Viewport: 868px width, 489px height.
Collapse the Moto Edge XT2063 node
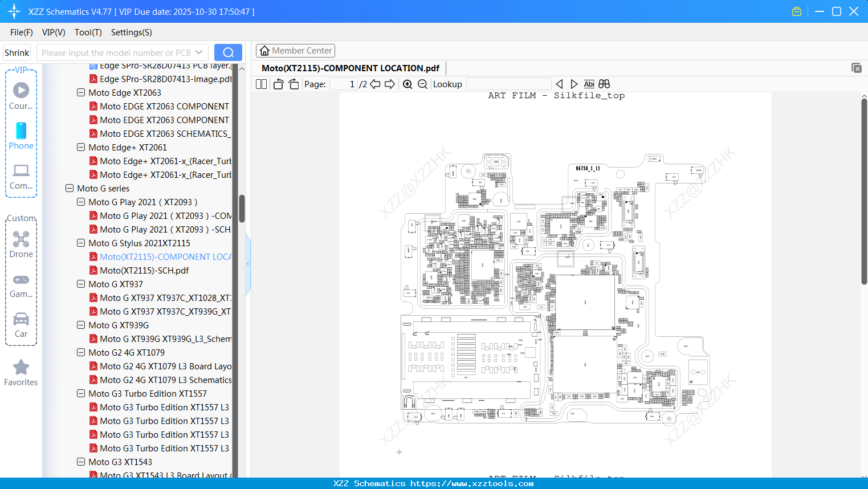[x=80, y=92]
